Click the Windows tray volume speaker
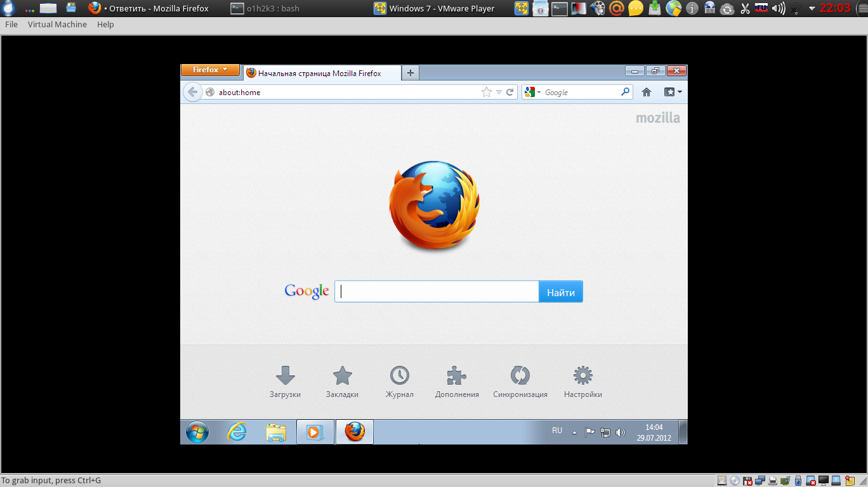The image size is (868, 487). coord(621,432)
